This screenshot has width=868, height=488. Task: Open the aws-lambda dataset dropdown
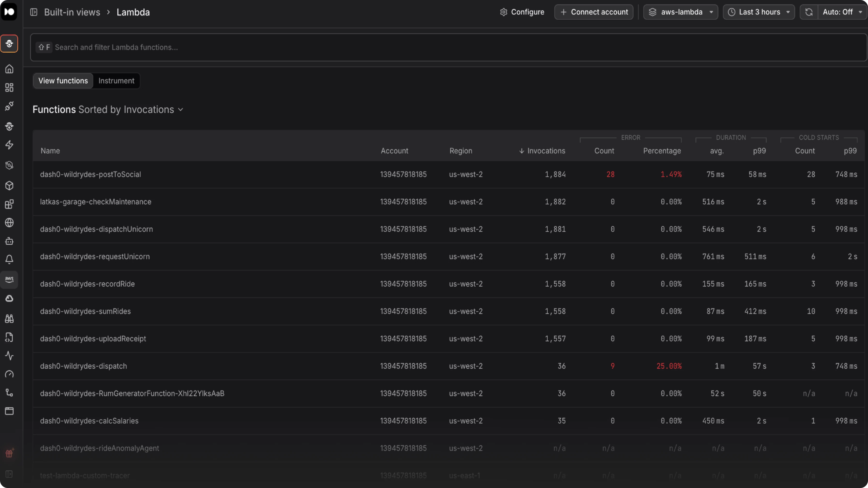pyautogui.click(x=681, y=12)
